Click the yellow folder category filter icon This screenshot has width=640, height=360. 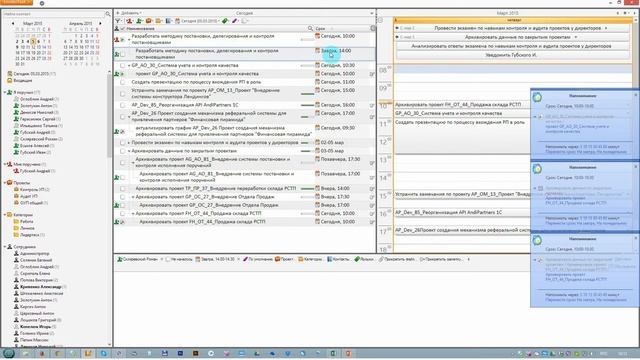pyautogui.click(x=158, y=21)
